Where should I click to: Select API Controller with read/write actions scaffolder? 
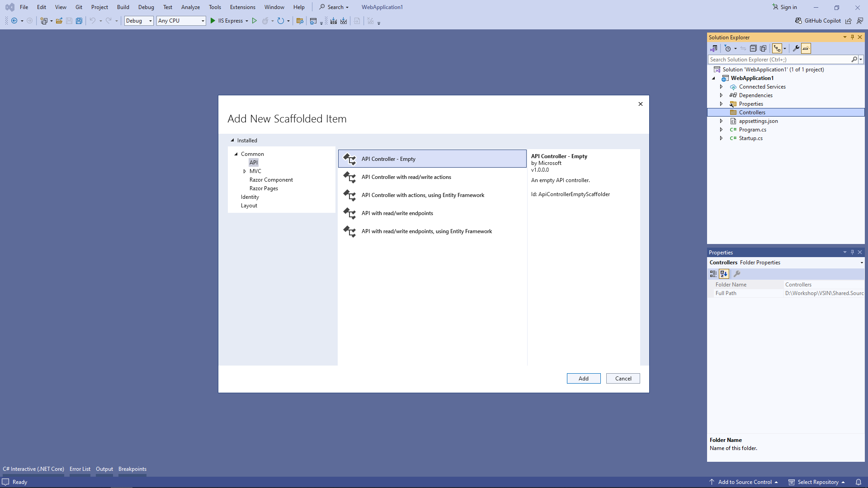click(x=406, y=177)
